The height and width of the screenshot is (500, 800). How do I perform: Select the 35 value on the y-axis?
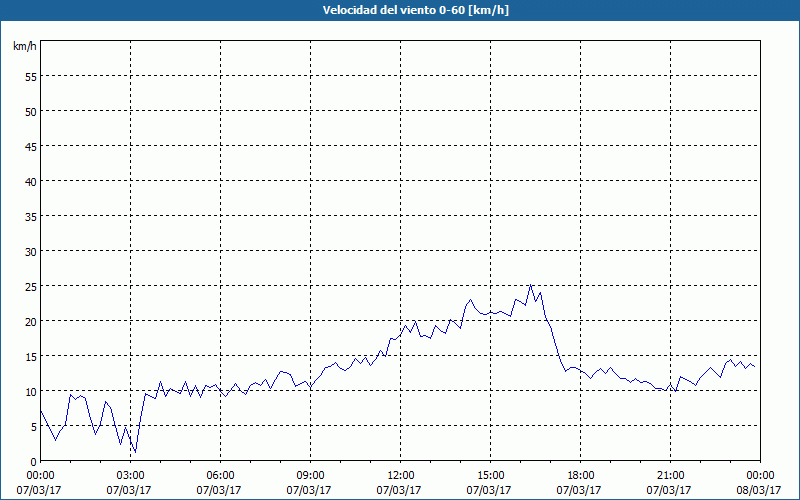[31, 217]
